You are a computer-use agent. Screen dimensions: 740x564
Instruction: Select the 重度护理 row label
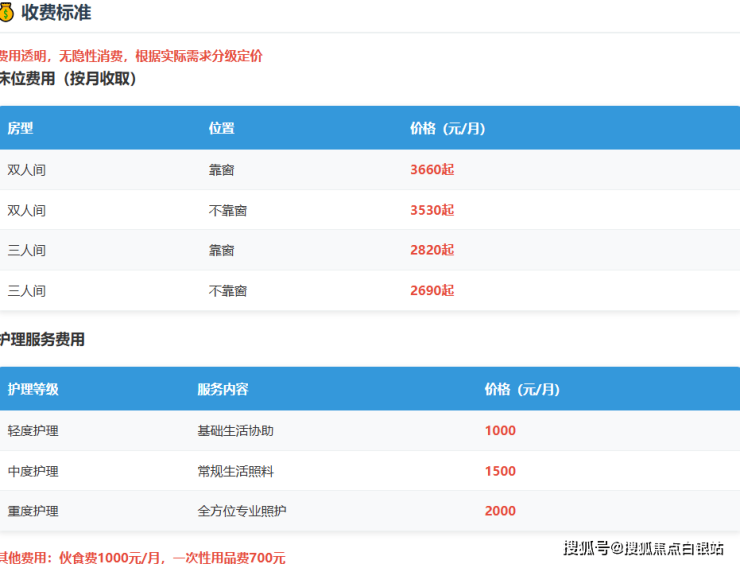33,511
